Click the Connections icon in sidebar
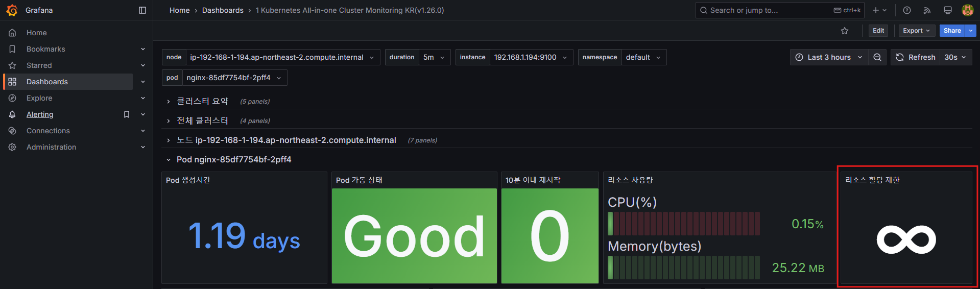980x289 pixels. point(12,131)
